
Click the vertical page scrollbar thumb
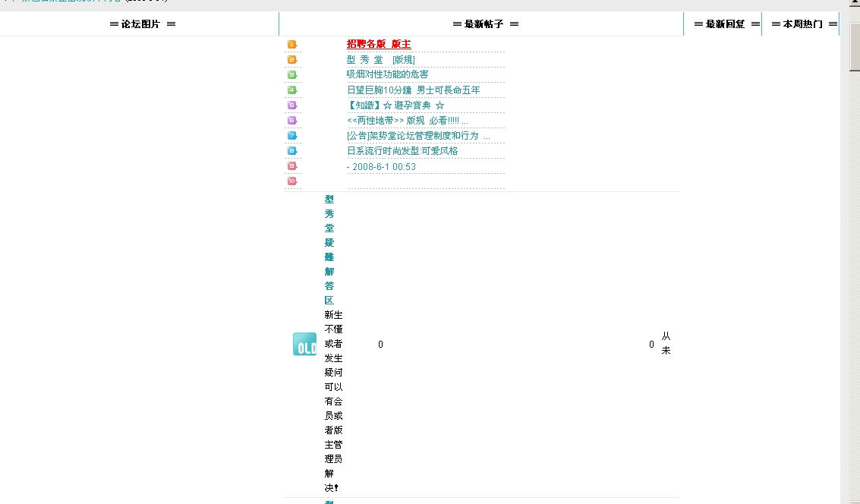854,57
